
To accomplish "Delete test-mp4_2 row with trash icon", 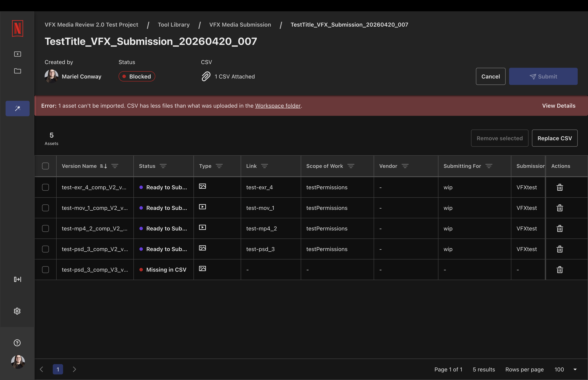I will [x=560, y=228].
